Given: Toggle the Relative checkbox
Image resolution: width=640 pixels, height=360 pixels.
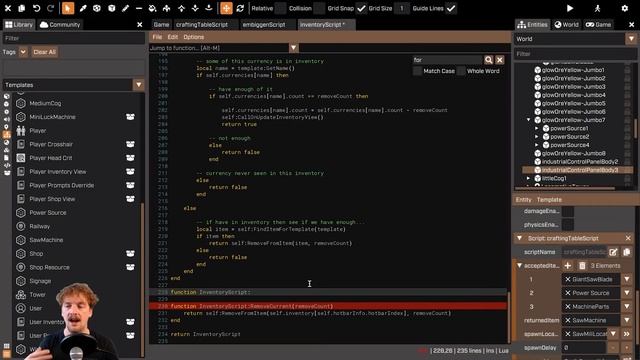Looking at the screenshot, I should [x=280, y=8].
